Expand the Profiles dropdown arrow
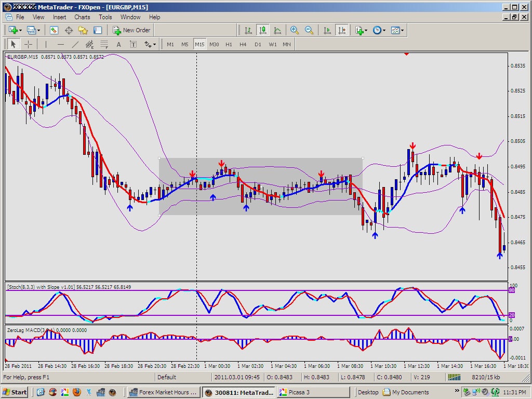The height and width of the screenshot is (399, 532). 38,31
